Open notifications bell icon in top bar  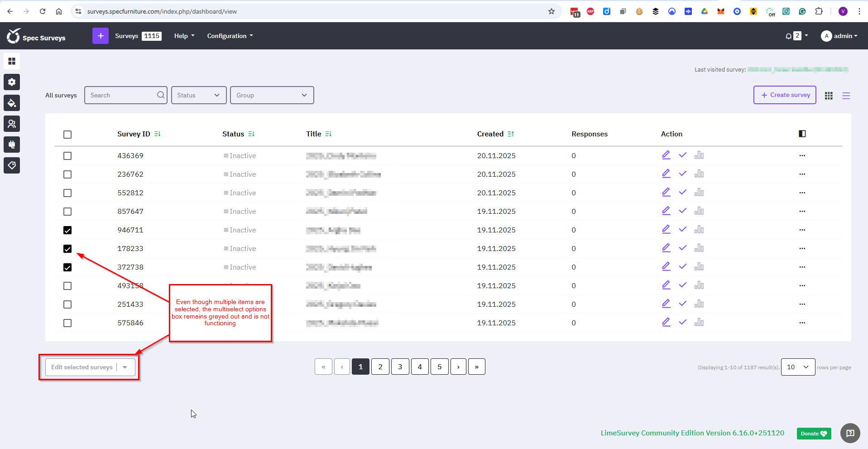[x=789, y=36]
